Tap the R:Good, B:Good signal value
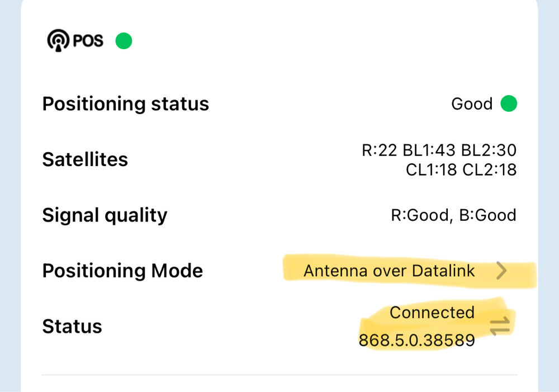 coord(453,215)
